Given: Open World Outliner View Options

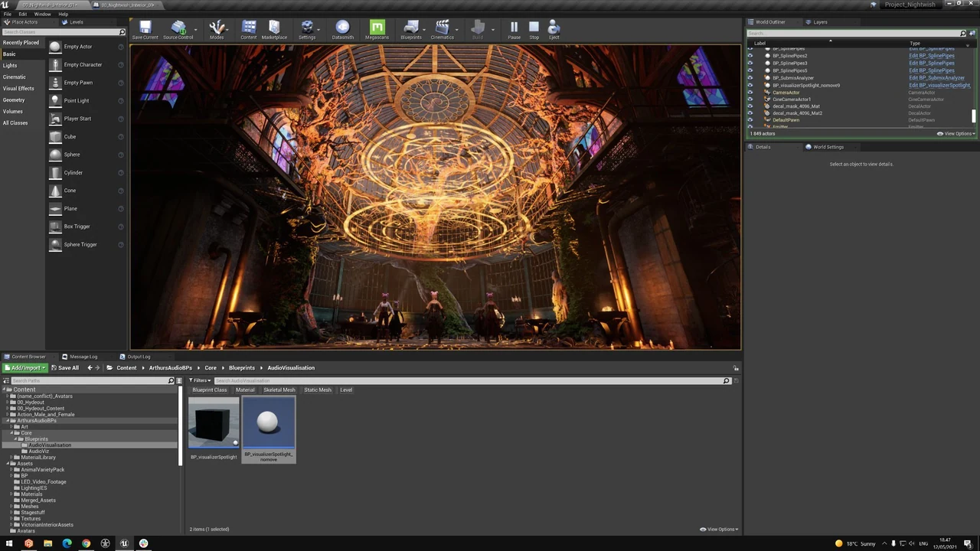Looking at the screenshot, I should point(955,134).
